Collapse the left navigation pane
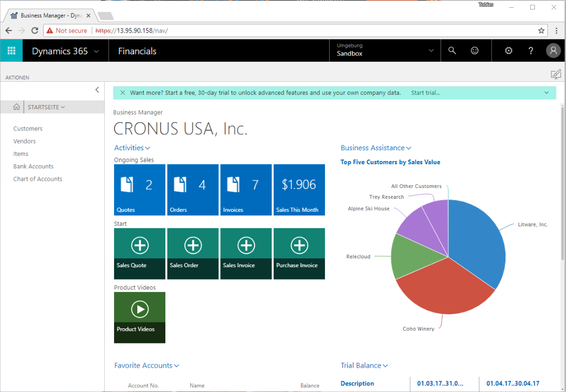This screenshot has width=566, height=392. [97, 90]
